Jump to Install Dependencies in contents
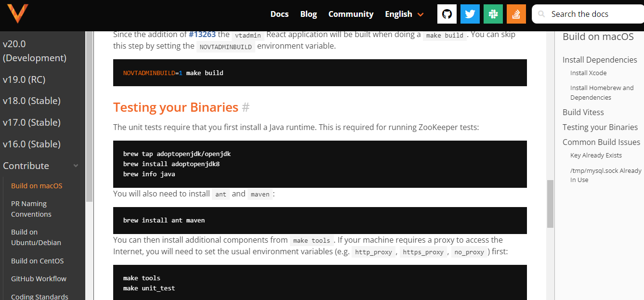644x300 pixels. (600, 60)
